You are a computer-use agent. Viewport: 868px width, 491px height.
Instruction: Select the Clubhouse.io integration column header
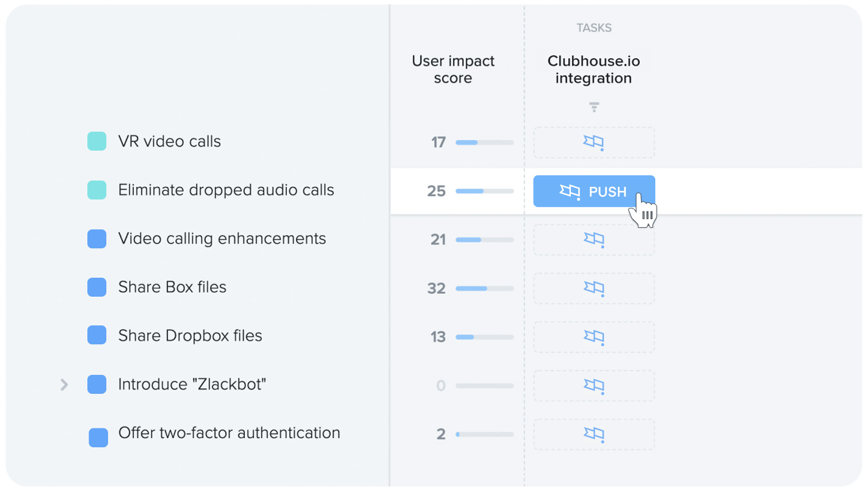click(594, 70)
